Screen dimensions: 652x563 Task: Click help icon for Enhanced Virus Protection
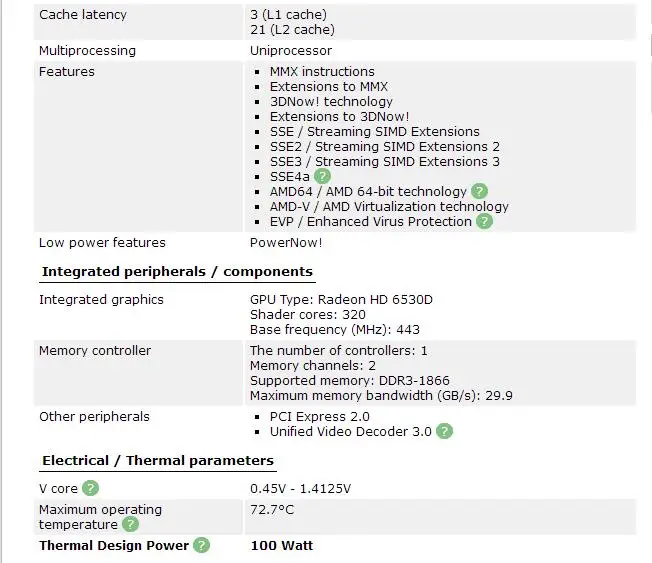(484, 221)
